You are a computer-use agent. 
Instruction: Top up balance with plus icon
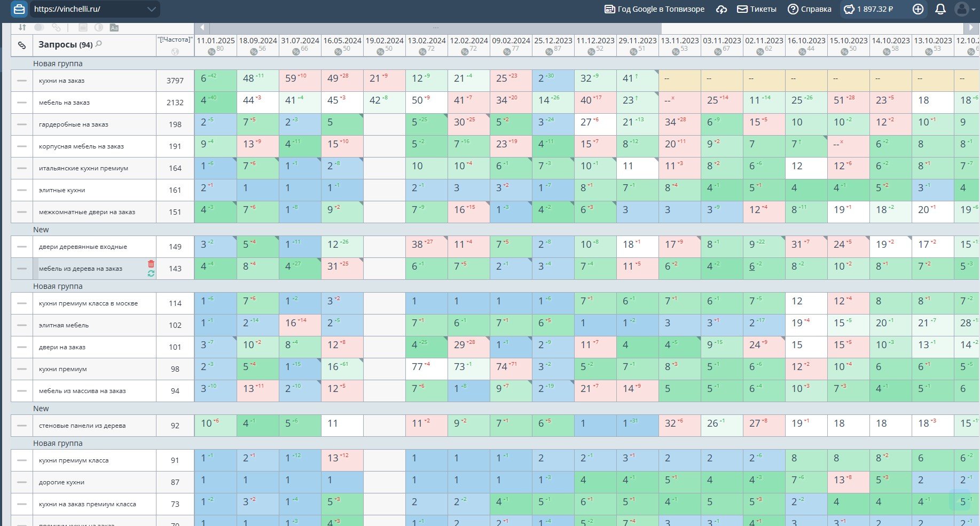tap(918, 9)
